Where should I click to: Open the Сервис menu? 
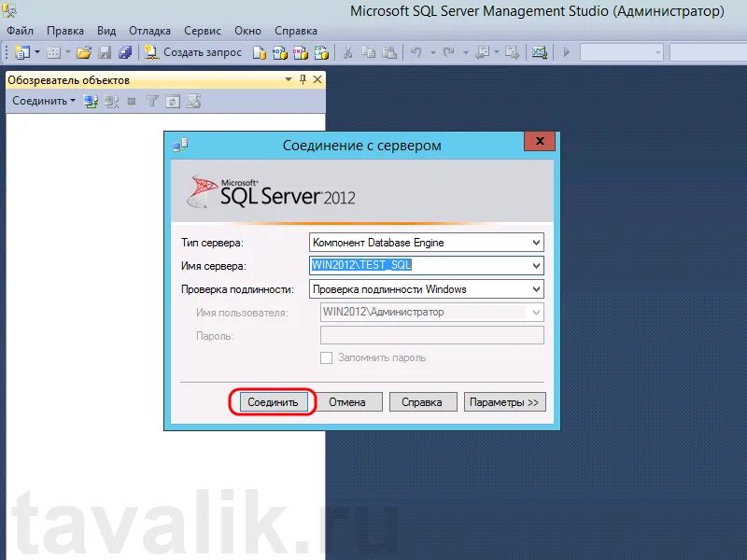203,31
